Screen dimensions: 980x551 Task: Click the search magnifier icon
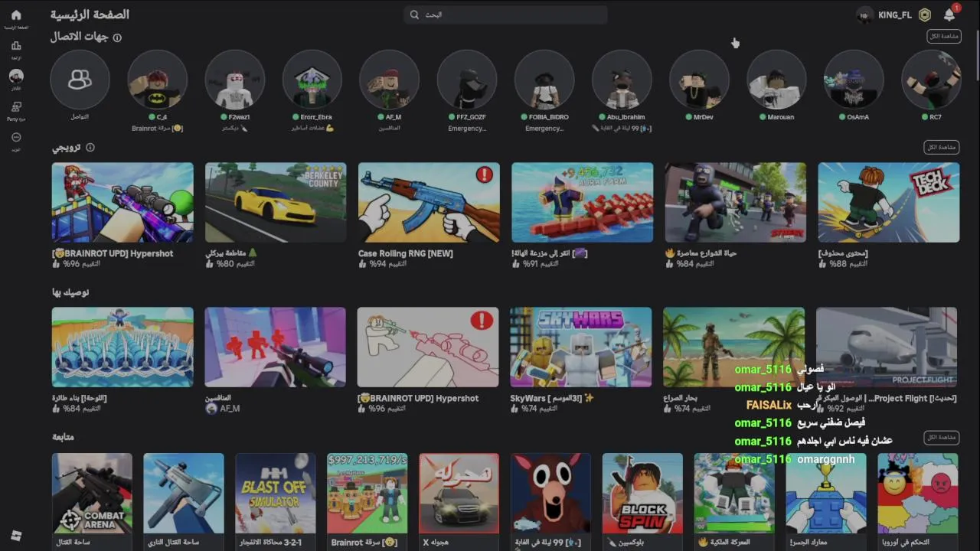414,15
